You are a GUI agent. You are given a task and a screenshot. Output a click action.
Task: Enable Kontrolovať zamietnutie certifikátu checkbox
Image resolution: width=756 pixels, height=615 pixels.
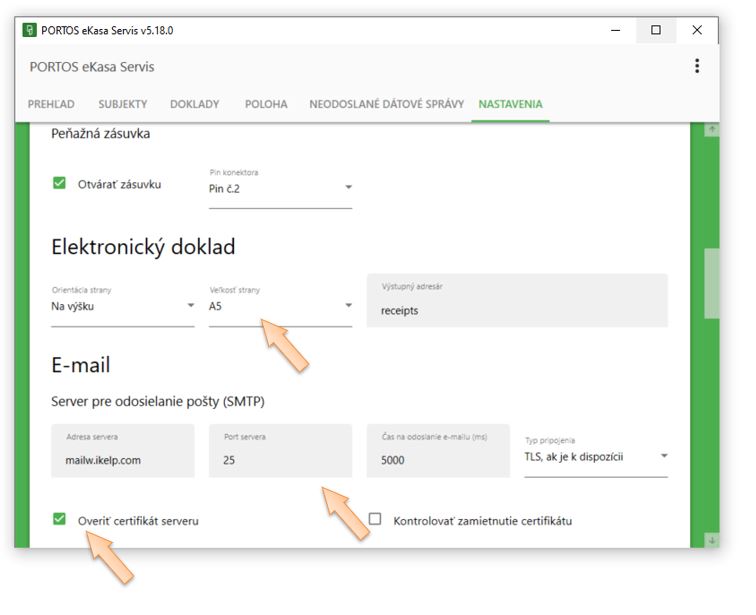[x=375, y=520]
